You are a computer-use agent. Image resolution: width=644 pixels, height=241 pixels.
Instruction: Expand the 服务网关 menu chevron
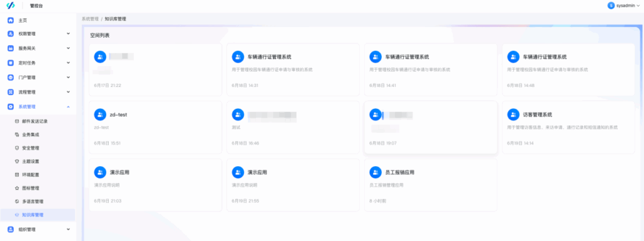(68, 48)
